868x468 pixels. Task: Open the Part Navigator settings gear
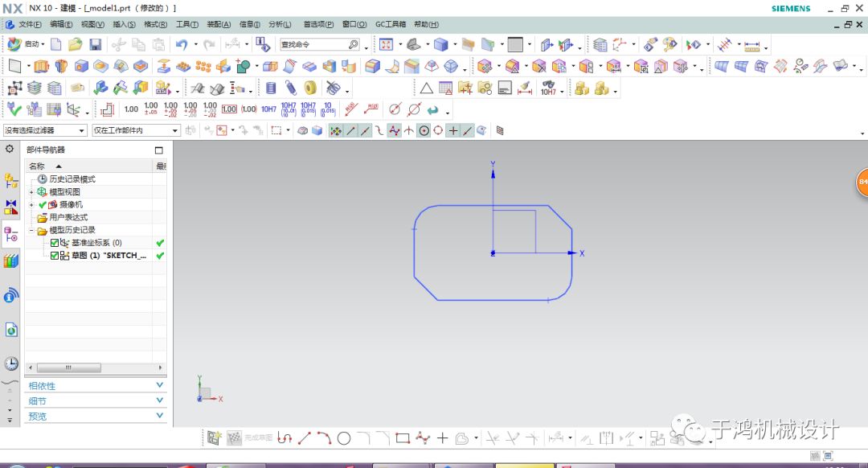(x=10, y=149)
